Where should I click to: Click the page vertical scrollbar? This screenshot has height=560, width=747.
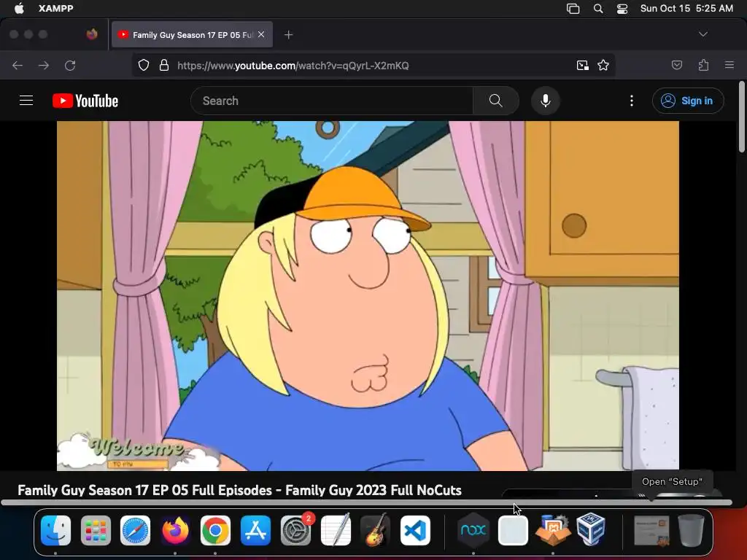[x=742, y=117]
